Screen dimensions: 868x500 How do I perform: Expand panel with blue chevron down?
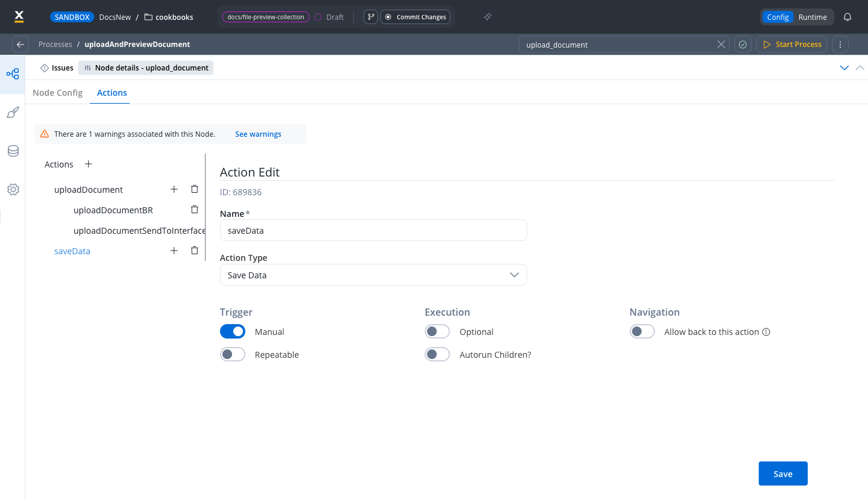click(844, 68)
